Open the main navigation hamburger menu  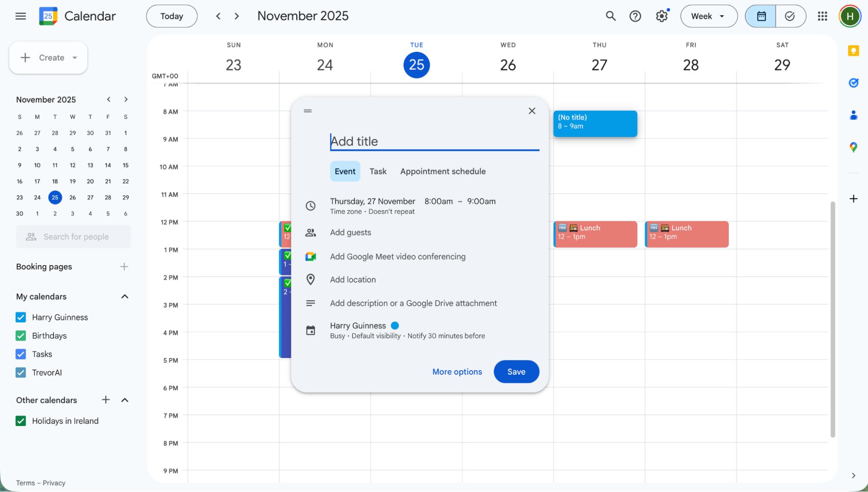click(20, 16)
